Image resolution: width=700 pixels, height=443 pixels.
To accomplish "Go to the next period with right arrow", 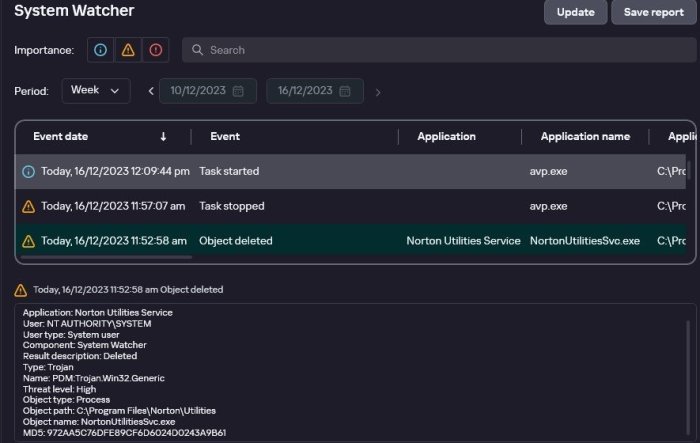I will 378,92.
